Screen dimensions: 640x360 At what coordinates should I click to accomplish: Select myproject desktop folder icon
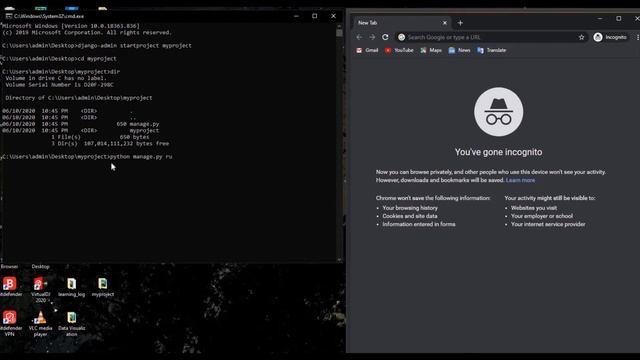103,287
